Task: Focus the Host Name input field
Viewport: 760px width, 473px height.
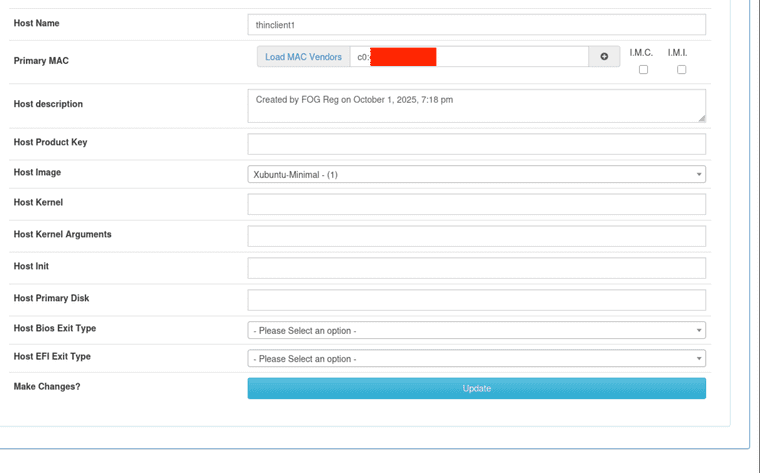Action: pyautogui.click(x=476, y=25)
